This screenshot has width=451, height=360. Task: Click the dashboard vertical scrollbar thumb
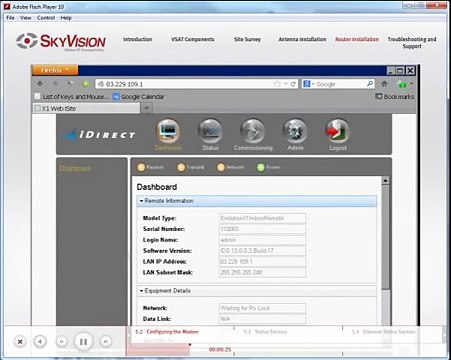click(x=385, y=237)
